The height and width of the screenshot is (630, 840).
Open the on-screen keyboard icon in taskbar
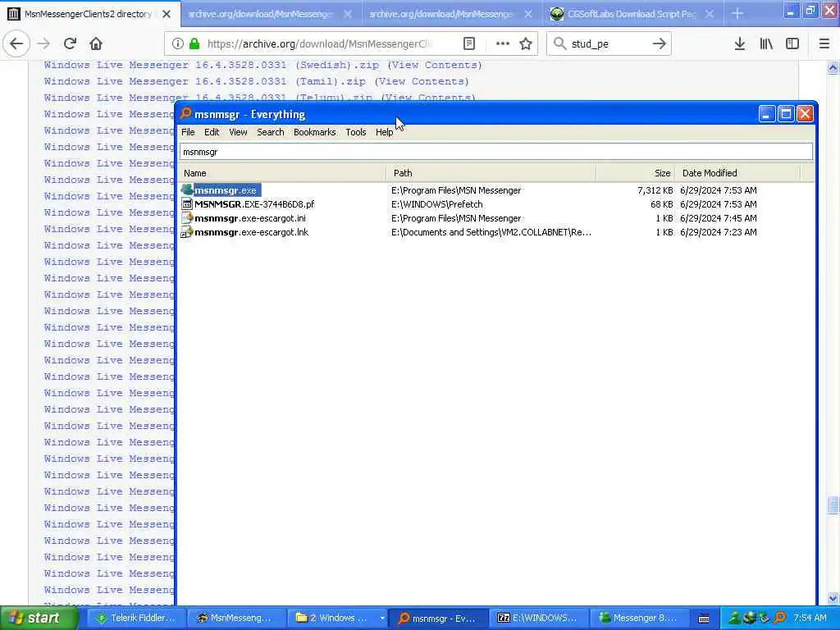[x=704, y=619]
